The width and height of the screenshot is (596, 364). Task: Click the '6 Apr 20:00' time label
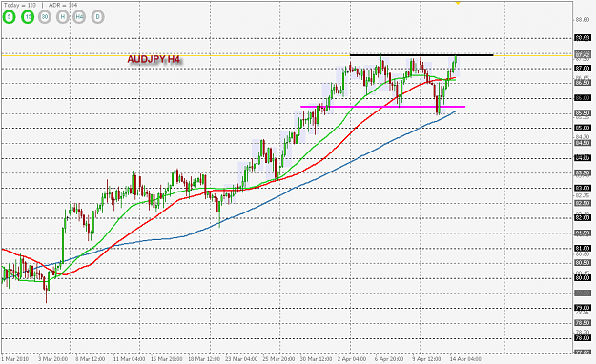coord(389,359)
